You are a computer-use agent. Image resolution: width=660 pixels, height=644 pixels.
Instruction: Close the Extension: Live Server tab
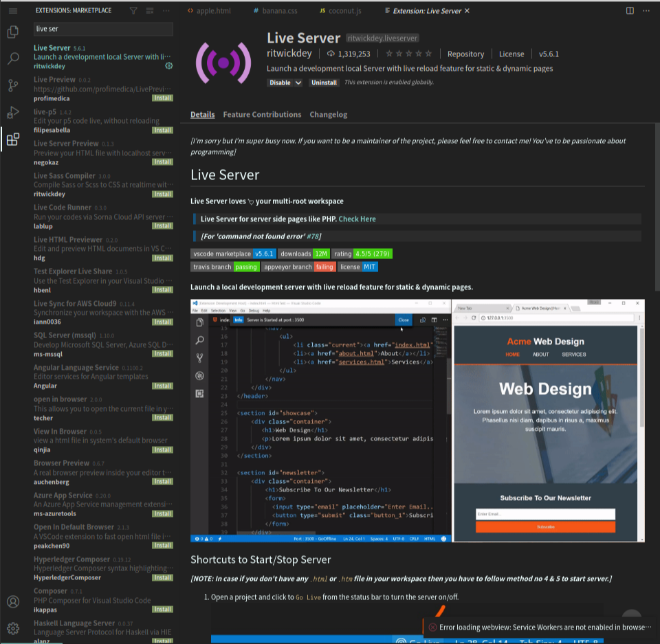coord(467,11)
